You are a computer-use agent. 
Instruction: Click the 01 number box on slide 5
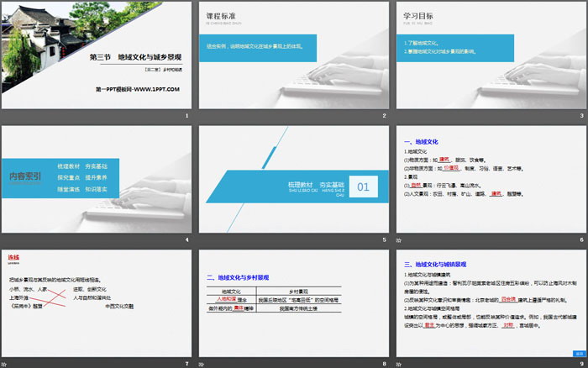[x=363, y=187]
